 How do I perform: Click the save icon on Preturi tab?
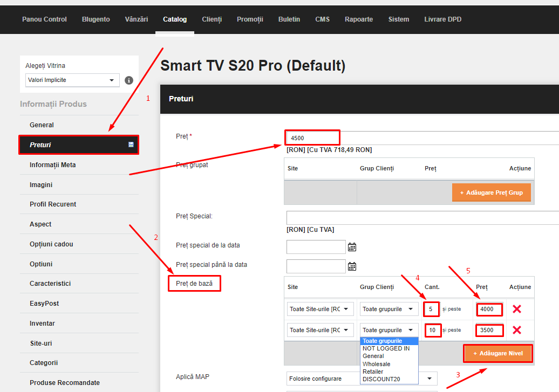[131, 145]
